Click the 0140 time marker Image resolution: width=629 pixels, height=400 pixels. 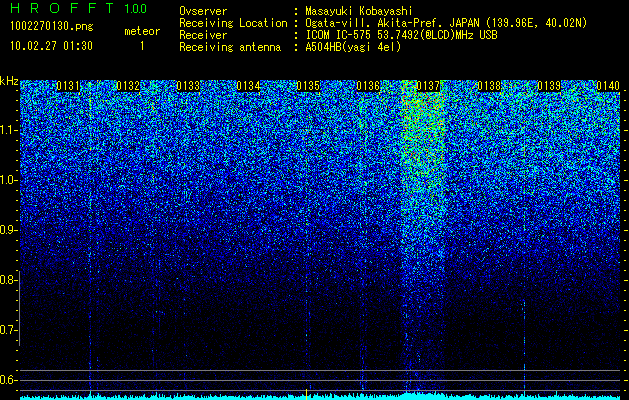[x=608, y=86]
